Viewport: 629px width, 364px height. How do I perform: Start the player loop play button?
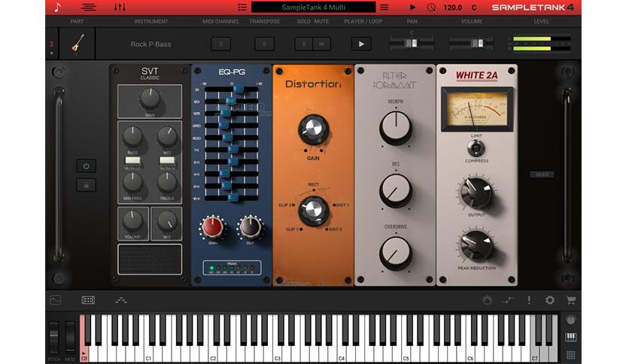click(x=361, y=44)
